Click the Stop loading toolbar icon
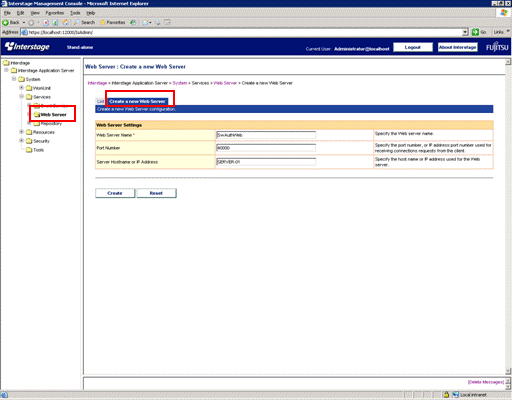Image resolution: width=512 pixels, height=400 pixels. [46, 23]
